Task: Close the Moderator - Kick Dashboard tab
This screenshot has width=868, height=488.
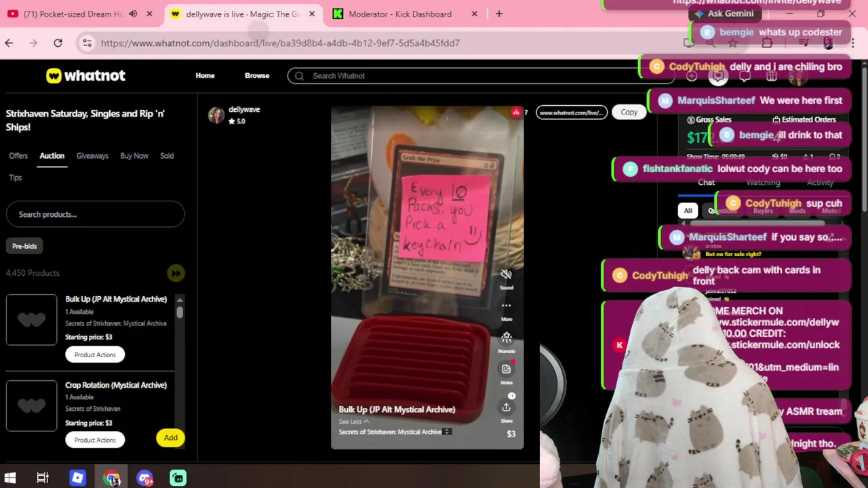Action: 475,14
